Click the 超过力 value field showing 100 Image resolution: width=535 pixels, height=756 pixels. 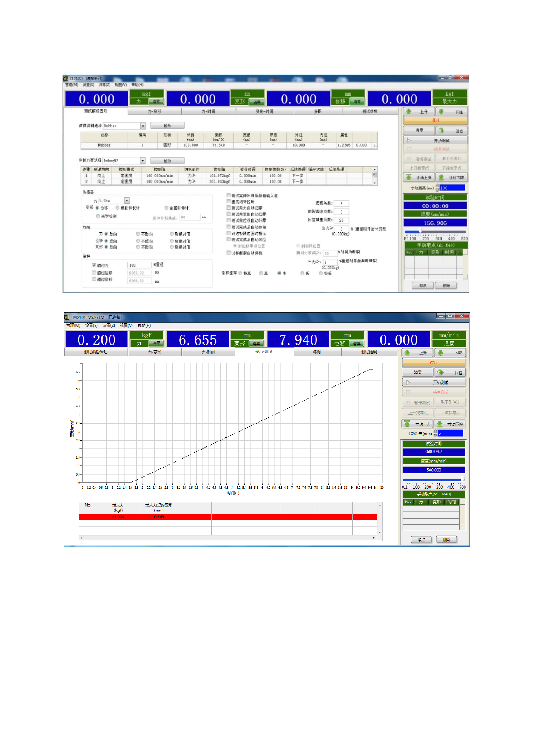[x=139, y=265]
